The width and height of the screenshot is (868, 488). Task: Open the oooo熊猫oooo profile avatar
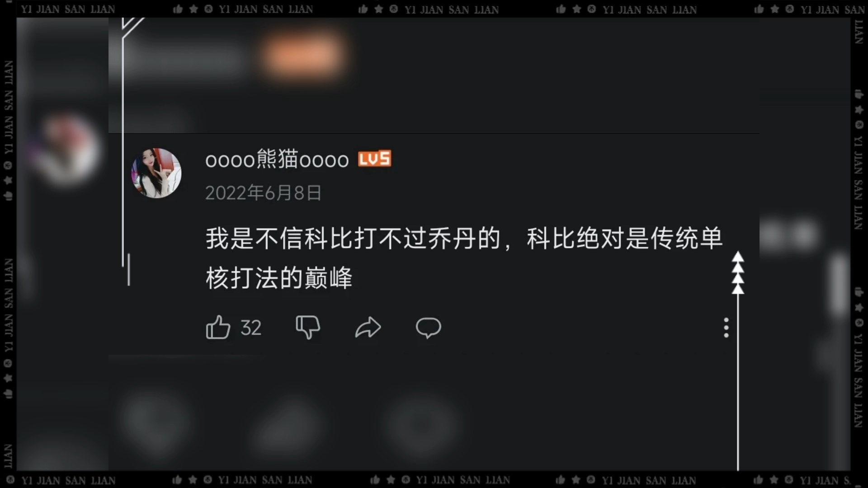[156, 173]
